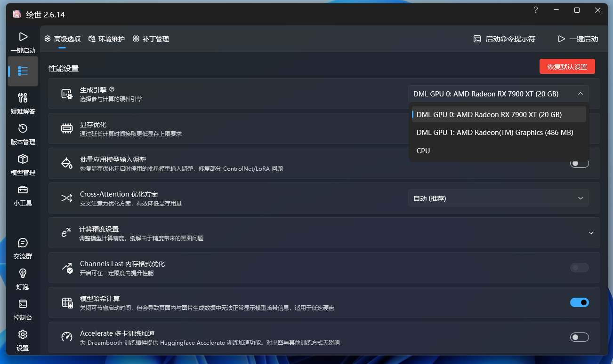Disable 模型哈希计算
Image resolution: width=613 pixels, height=364 pixels.
tap(579, 302)
